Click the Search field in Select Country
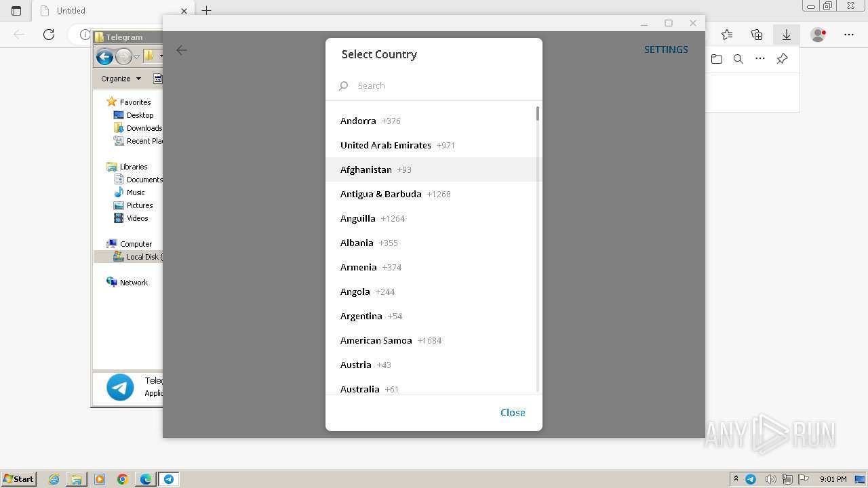This screenshot has width=868, height=488. click(434, 85)
